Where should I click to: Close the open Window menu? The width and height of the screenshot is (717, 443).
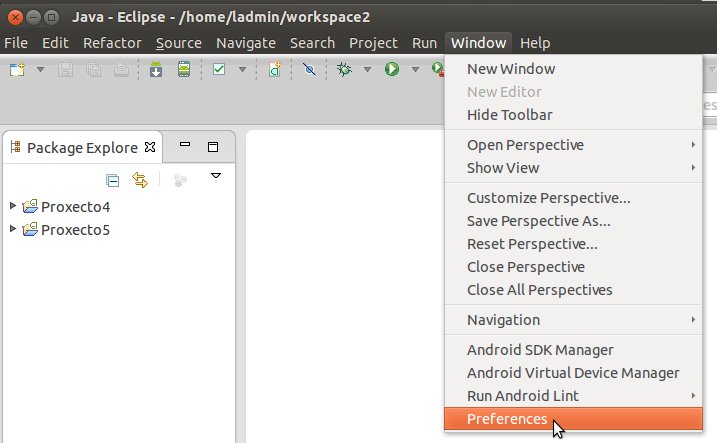point(478,43)
